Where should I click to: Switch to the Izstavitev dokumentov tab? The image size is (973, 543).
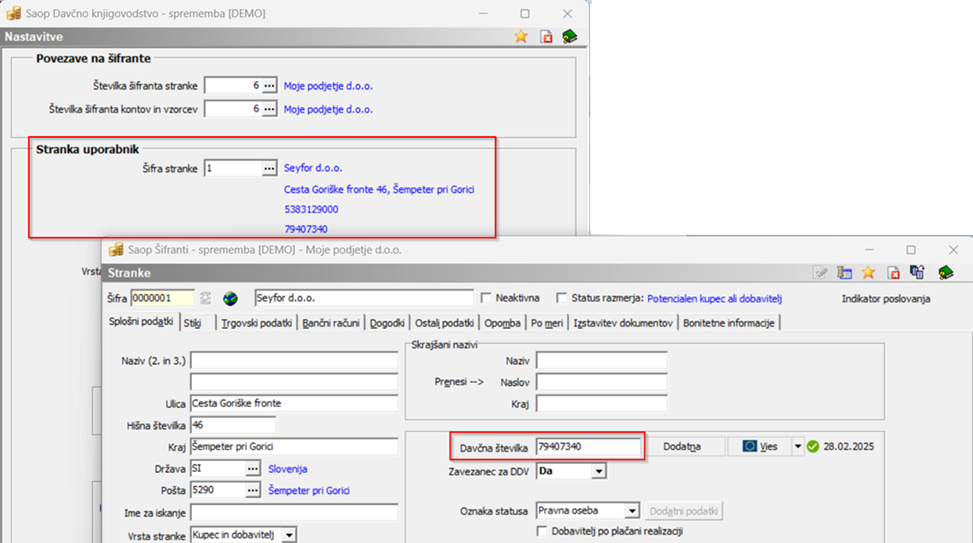click(x=623, y=323)
